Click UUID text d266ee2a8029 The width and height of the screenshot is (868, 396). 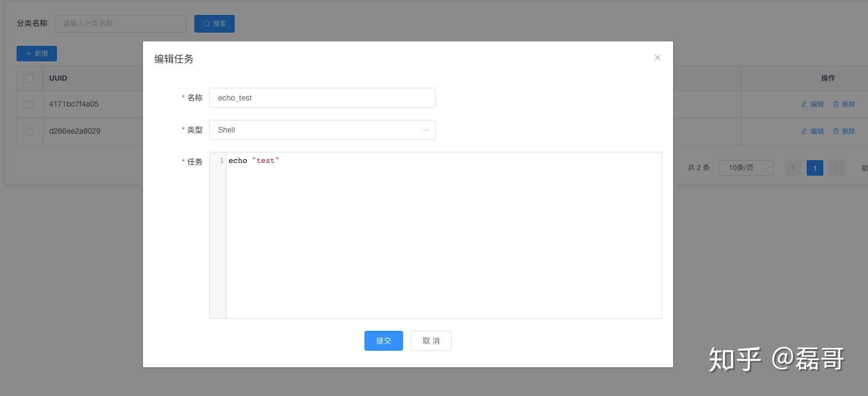click(x=75, y=131)
